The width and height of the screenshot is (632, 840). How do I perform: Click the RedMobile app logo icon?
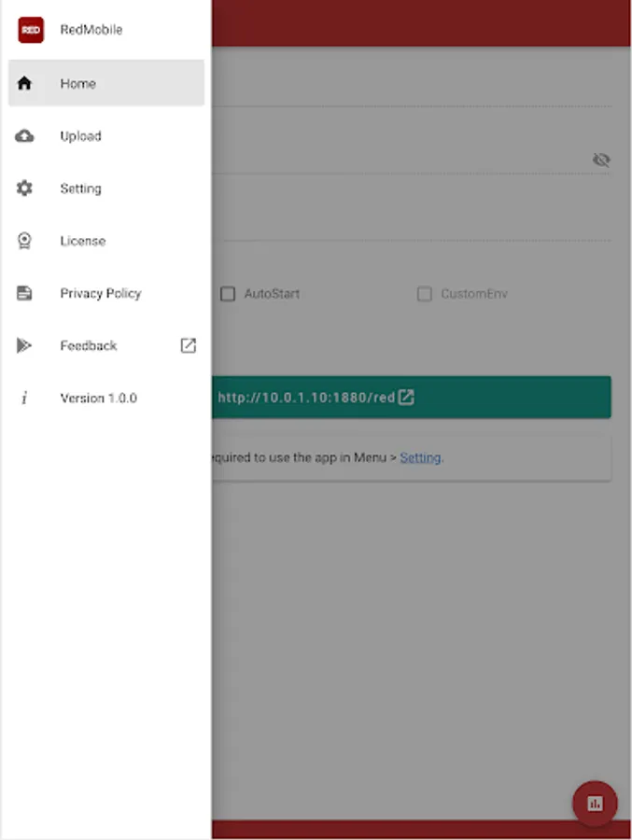pos(31,30)
